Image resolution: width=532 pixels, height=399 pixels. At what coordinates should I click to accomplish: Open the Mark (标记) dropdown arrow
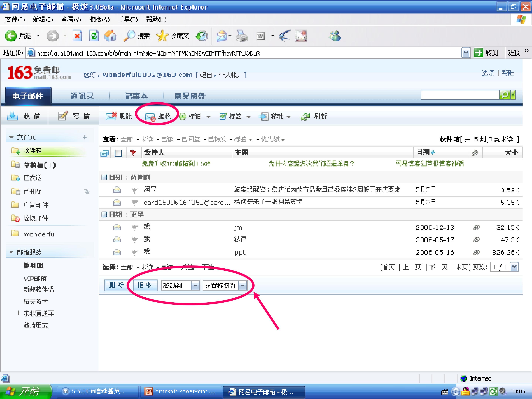209,117
